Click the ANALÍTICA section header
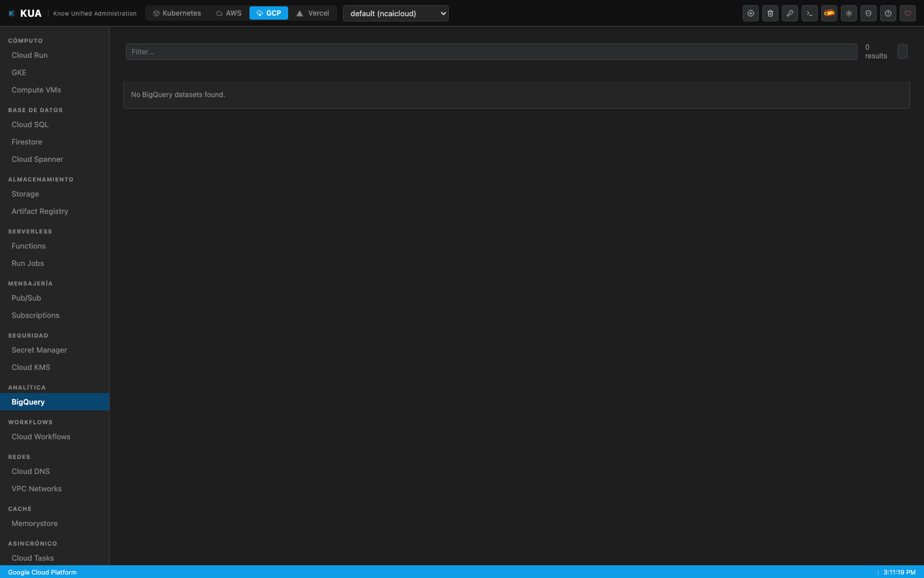Screen dimensions: 924x578 point(27,388)
